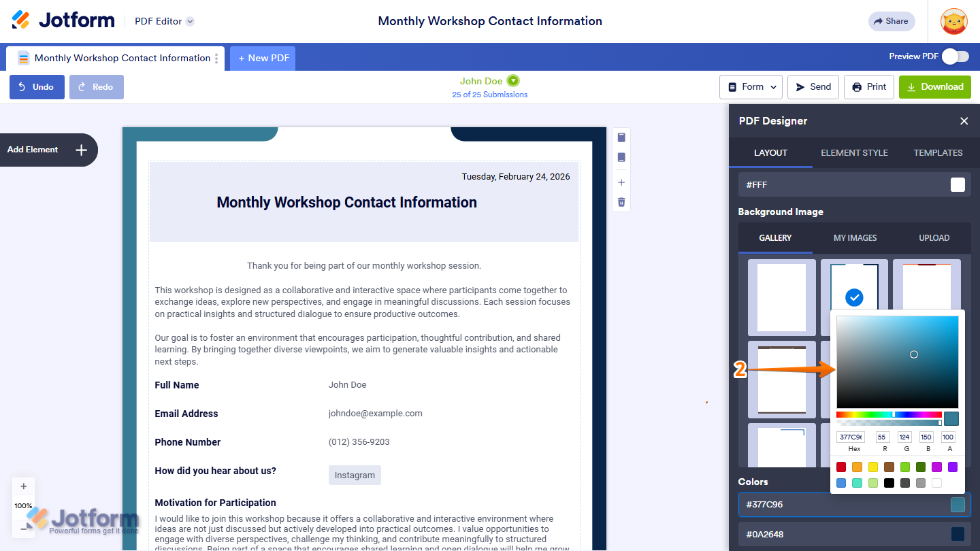Select the blank white gallery background thumbnail
Image resolution: width=980 pixels, height=551 pixels.
pos(781,297)
